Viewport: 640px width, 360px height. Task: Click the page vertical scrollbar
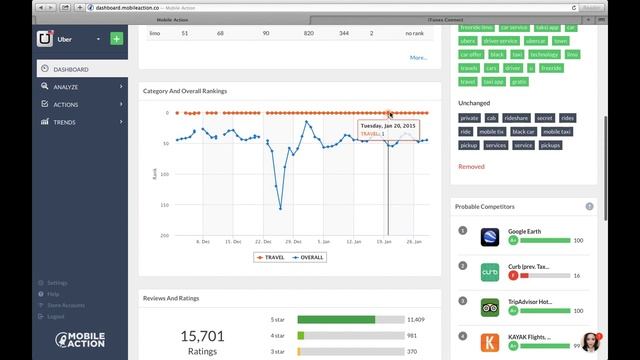click(x=605, y=168)
